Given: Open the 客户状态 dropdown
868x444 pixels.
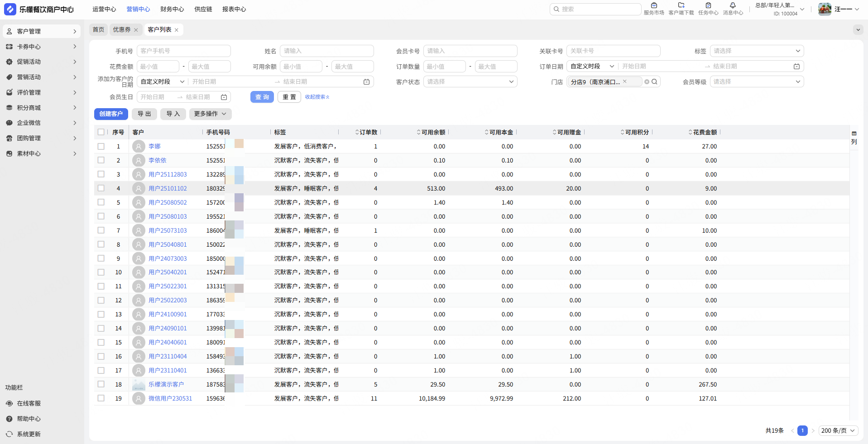Looking at the screenshot, I should pyautogui.click(x=470, y=82).
